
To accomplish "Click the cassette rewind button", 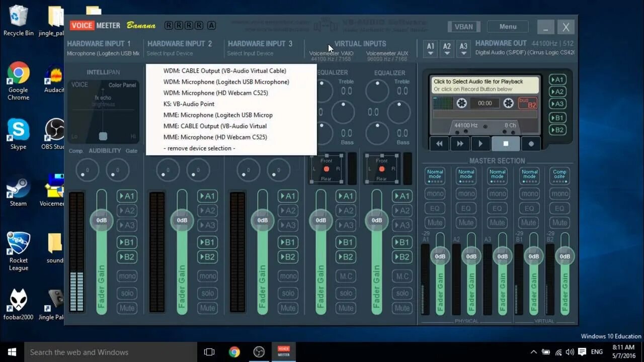I will (x=439, y=143).
